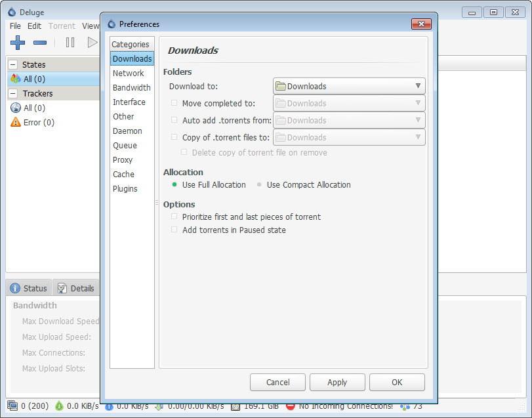Click the blue info icon on Status tab

[15, 288]
